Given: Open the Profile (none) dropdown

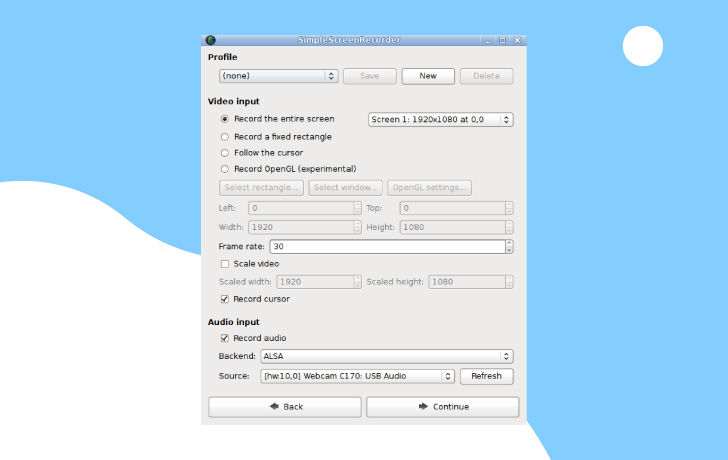Looking at the screenshot, I should pyautogui.click(x=279, y=76).
